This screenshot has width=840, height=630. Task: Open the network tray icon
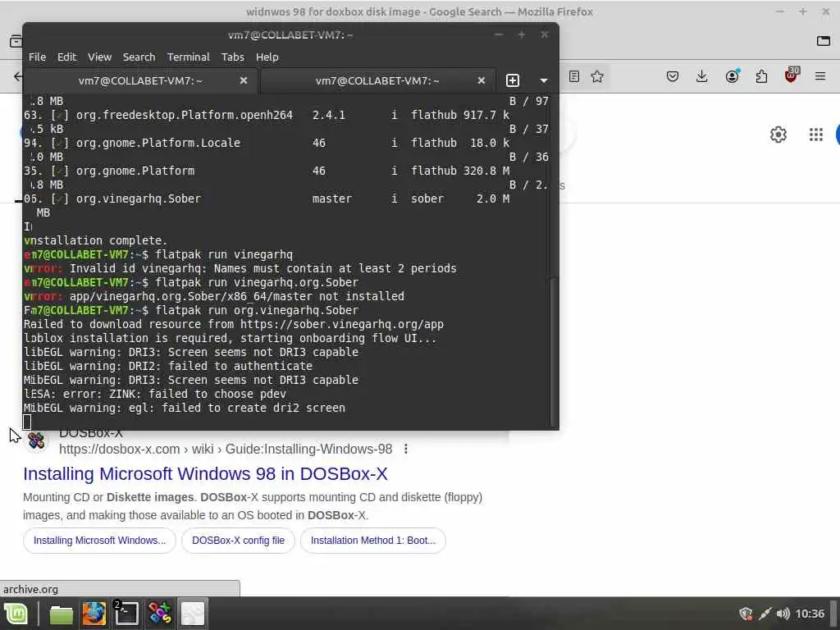[x=765, y=614]
